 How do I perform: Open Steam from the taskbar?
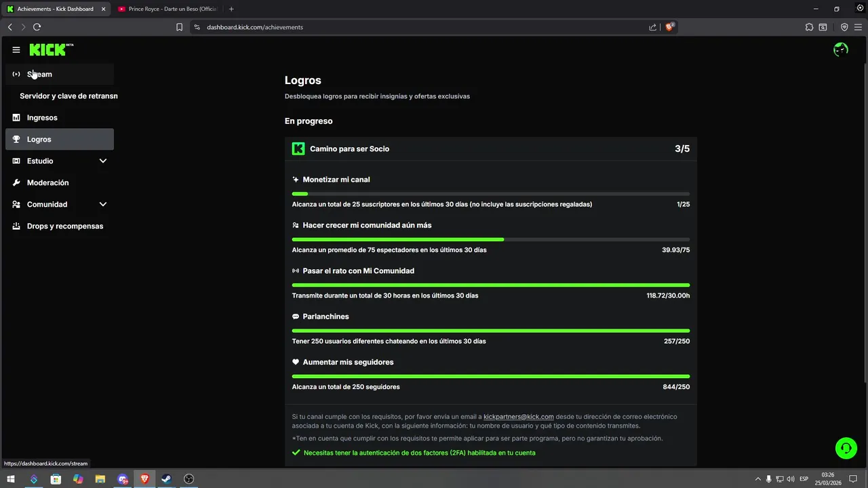point(166,479)
